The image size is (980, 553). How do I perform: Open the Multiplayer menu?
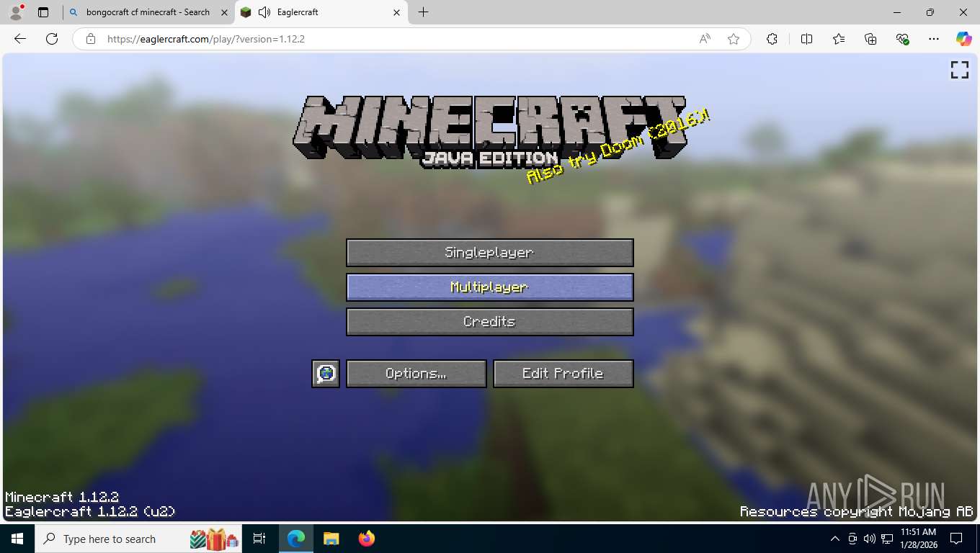pos(490,287)
